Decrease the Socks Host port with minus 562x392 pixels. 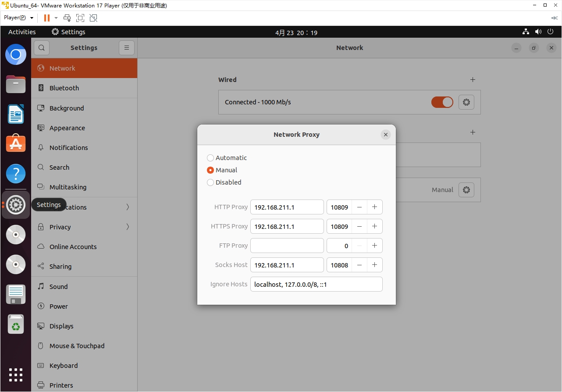pos(359,265)
